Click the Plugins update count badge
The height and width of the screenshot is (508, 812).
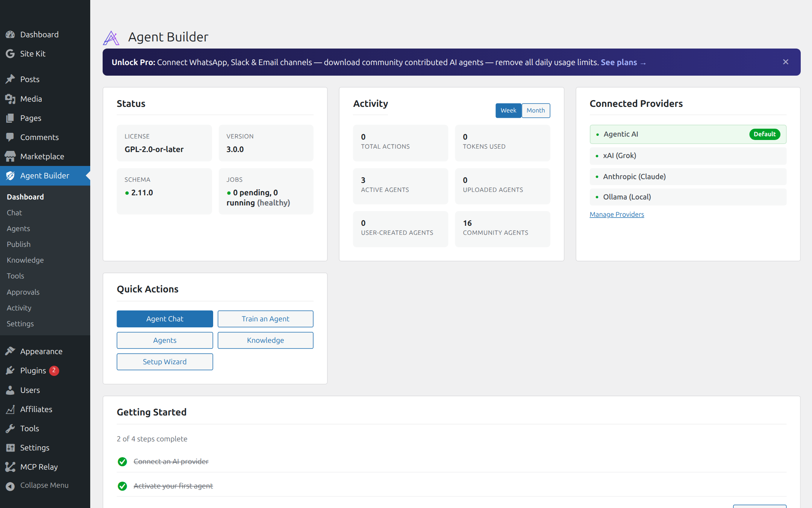click(x=54, y=371)
